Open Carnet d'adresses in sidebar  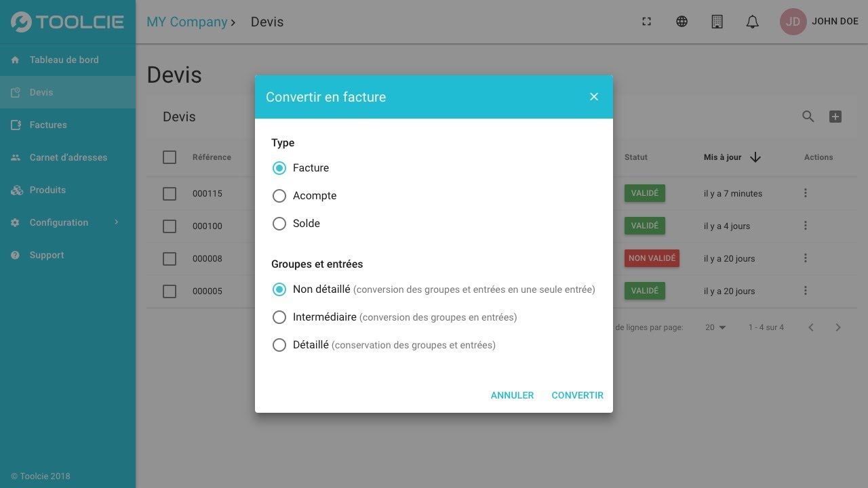68,157
